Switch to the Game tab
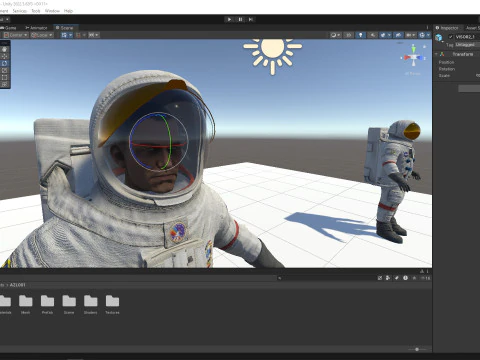The width and height of the screenshot is (480, 360). pos(9,28)
